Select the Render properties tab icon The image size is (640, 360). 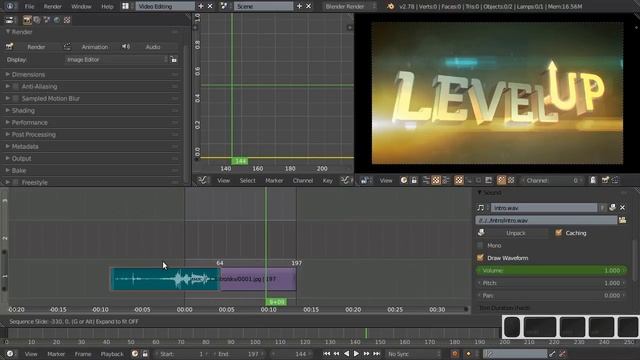(x=27, y=20)
